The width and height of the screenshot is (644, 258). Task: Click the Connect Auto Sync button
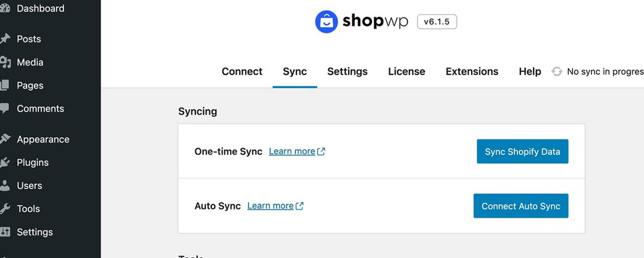coord(521,206)
